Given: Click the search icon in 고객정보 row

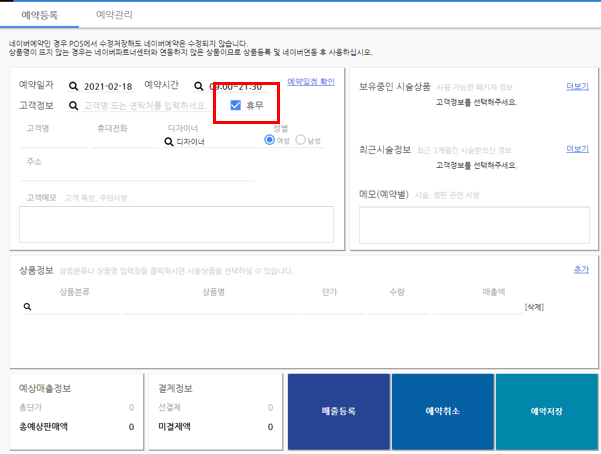Looking at the screenshot, I should 73,105.
